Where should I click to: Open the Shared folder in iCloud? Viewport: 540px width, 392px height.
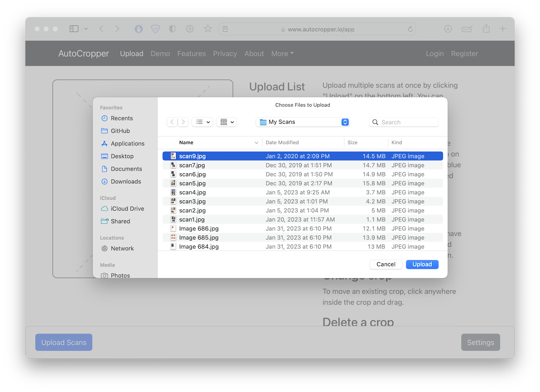(x=115, y=222)
